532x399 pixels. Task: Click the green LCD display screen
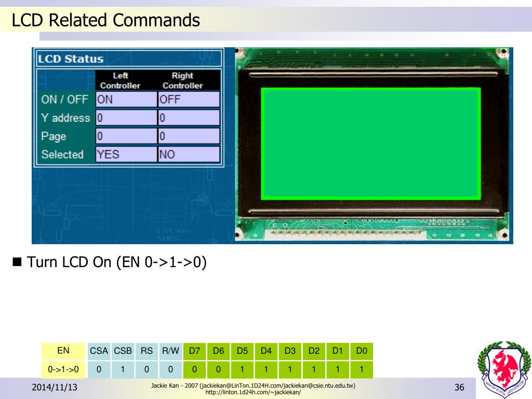point(371,143)
